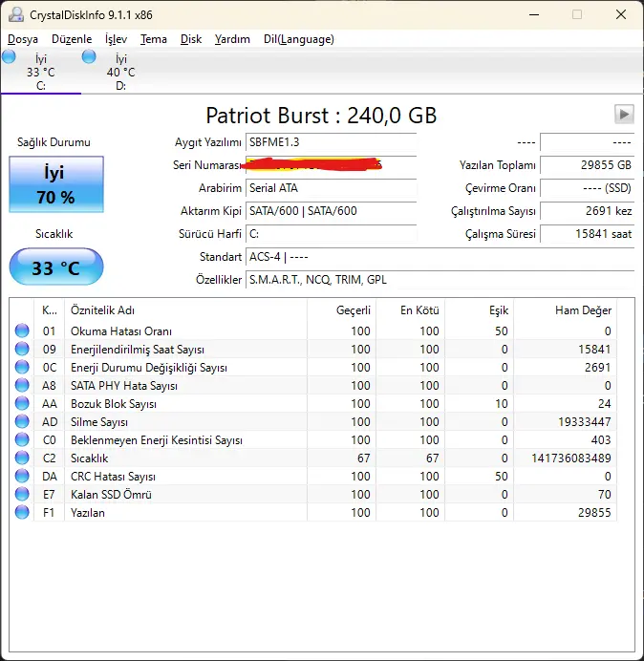Open the Dil(Language) menu
644x661 pixels.
pos(299,39)
